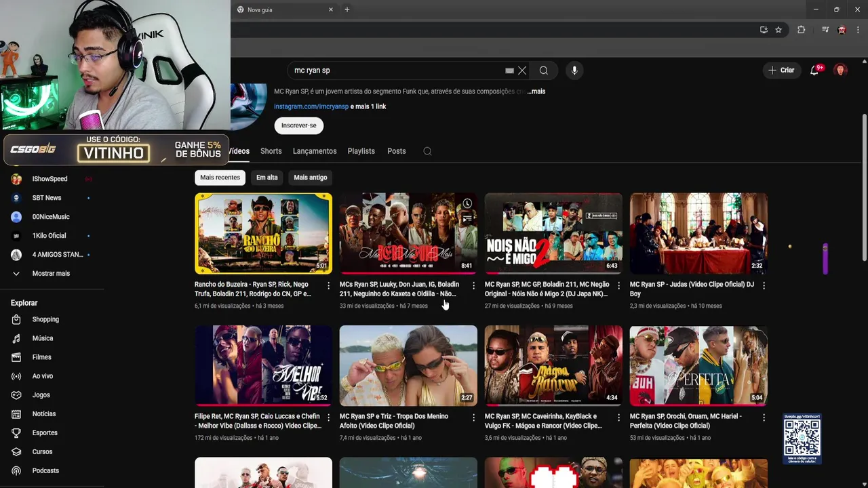Open the Chrome profile avatar

click(842, 30)
